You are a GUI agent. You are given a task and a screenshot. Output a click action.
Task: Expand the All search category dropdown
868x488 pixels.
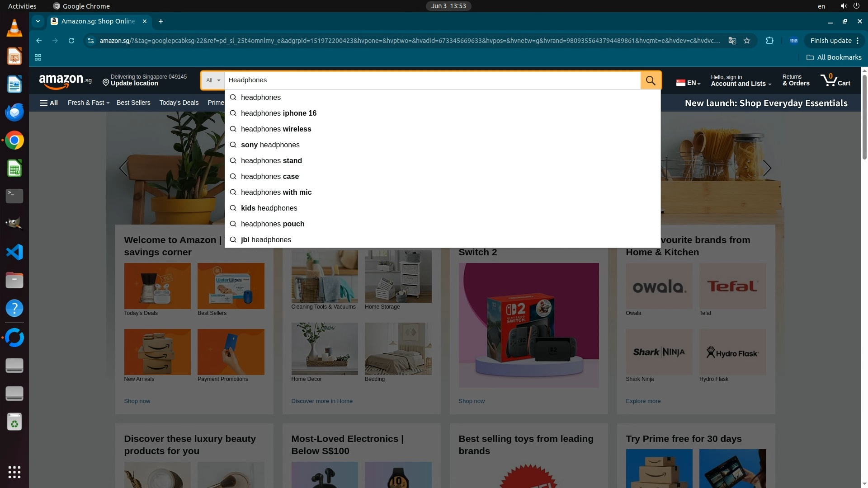(213, 80)
